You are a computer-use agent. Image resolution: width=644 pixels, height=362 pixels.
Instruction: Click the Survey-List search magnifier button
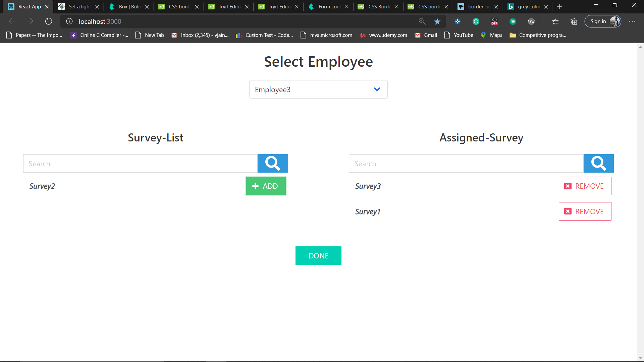272,163
